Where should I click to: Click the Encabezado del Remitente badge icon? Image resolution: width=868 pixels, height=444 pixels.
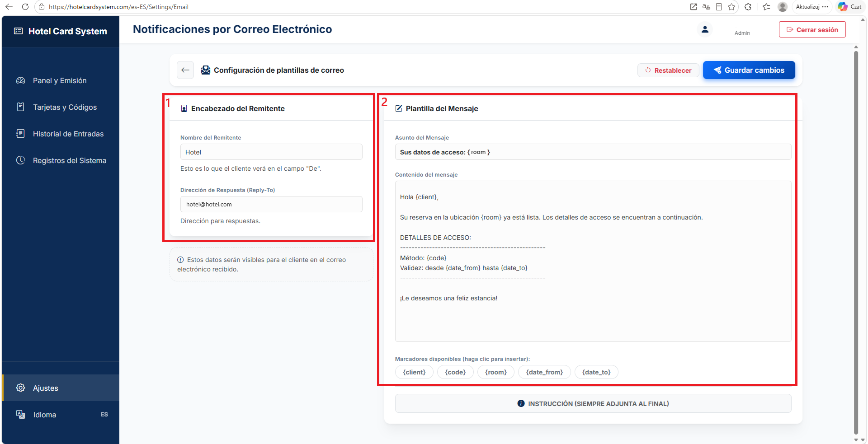pos(184,108)
